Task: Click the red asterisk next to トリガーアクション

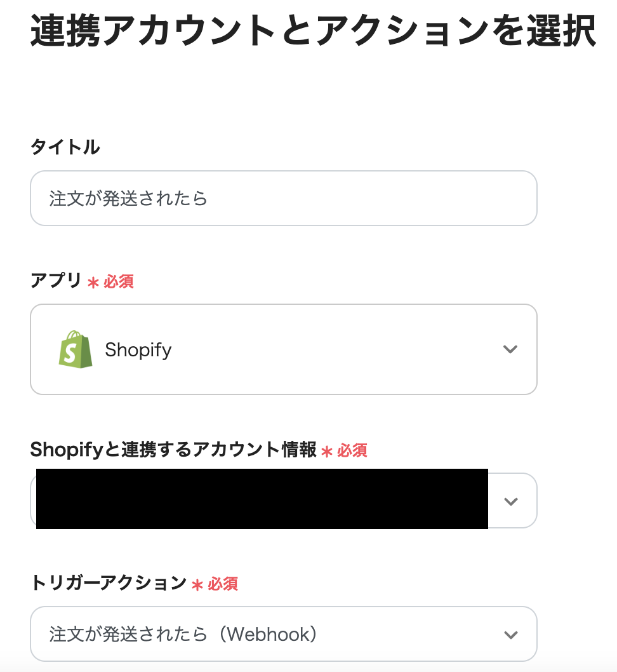Action: [x=197, y=585]
